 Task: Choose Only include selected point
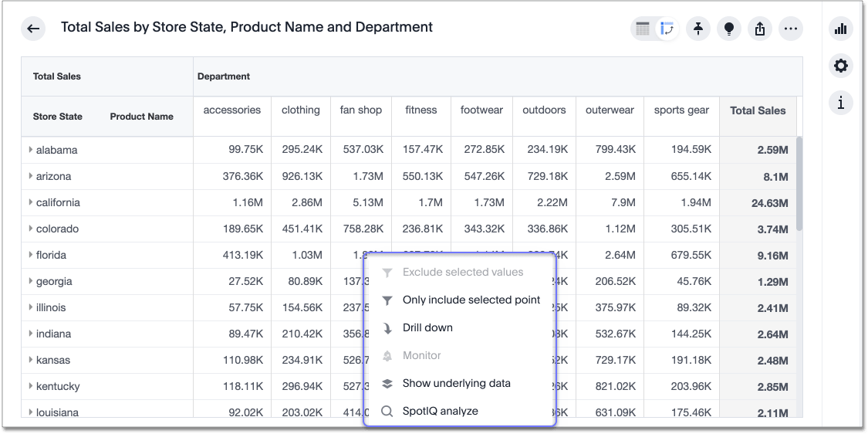471,300
